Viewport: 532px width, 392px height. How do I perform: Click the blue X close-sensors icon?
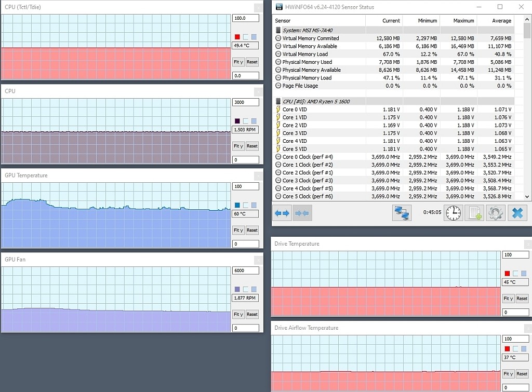point(517,213)
